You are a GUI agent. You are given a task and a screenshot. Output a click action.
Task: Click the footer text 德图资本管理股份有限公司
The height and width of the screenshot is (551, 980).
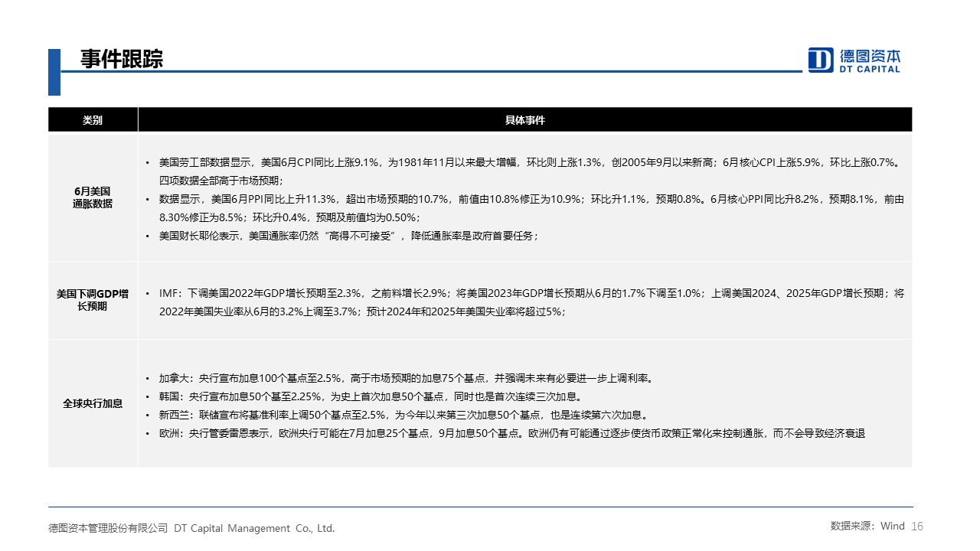tap(108, 528)
